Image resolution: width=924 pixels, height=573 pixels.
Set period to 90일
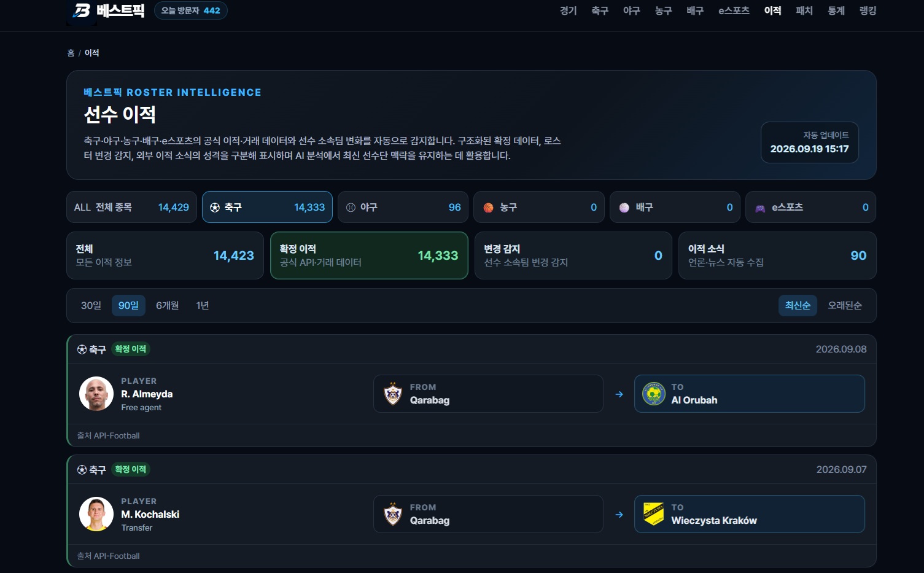click(128, 305)
